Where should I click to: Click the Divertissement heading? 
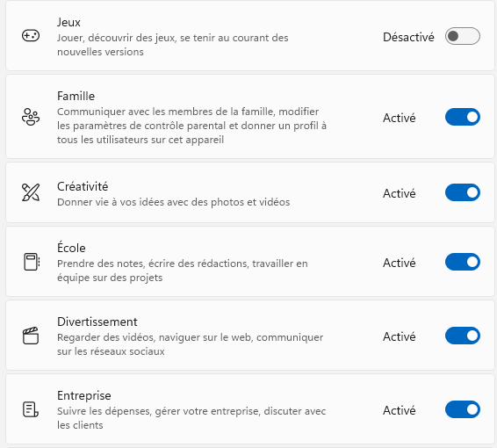coord(97,322)
